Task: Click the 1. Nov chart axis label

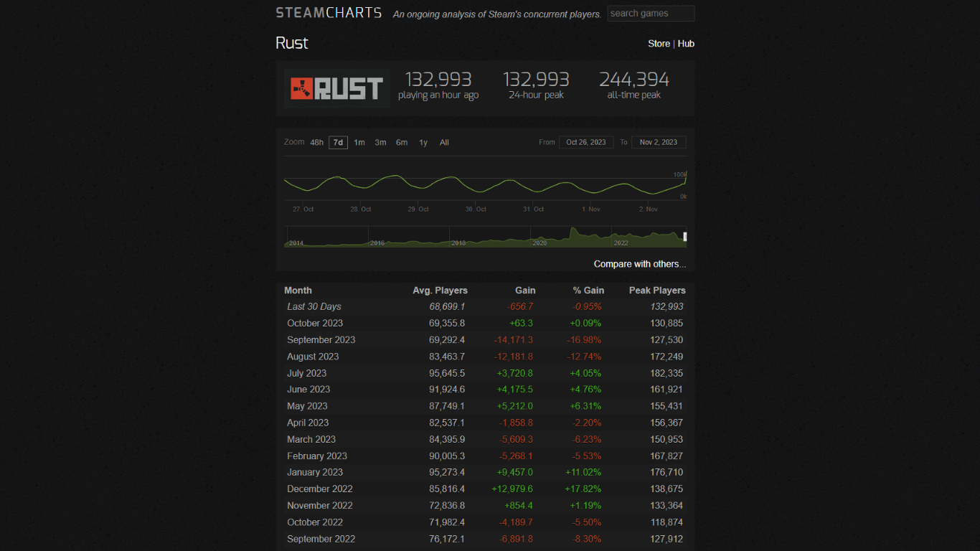Action: [591, 209]
